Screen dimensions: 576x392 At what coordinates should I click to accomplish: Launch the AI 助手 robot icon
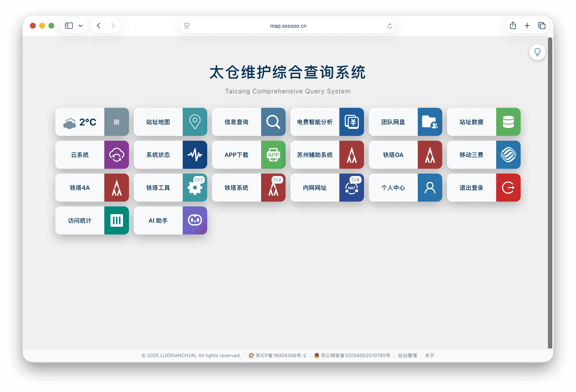195,220
